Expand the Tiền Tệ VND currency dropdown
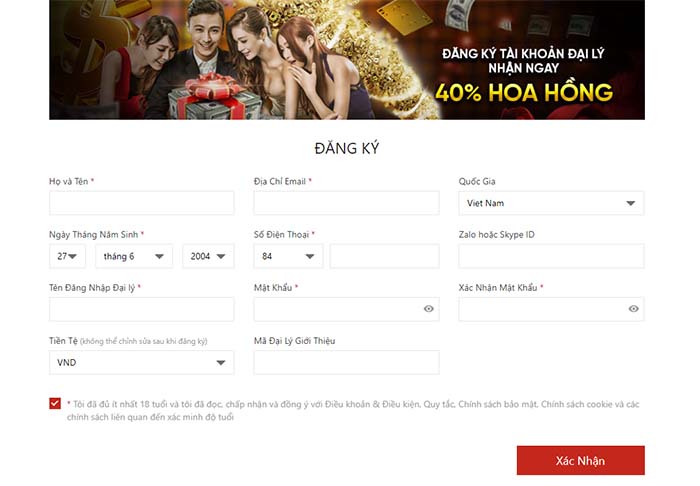 point(142,362)
